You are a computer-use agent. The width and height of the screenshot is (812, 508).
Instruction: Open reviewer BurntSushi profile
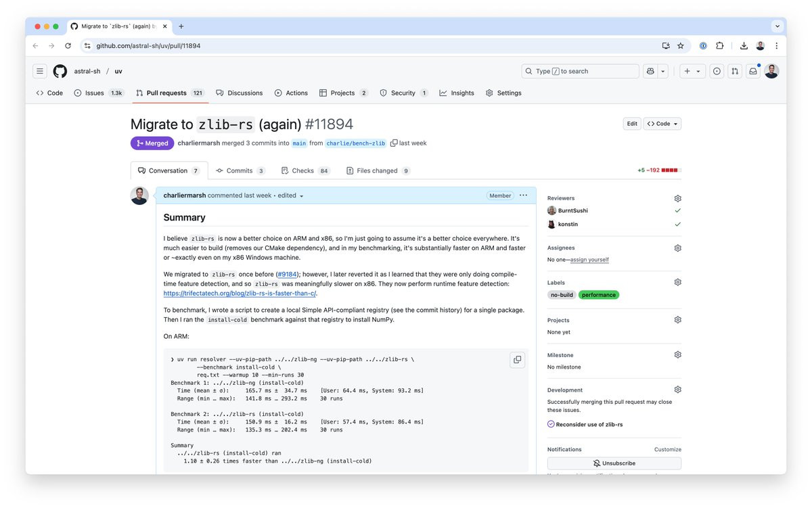pos(573,211)
